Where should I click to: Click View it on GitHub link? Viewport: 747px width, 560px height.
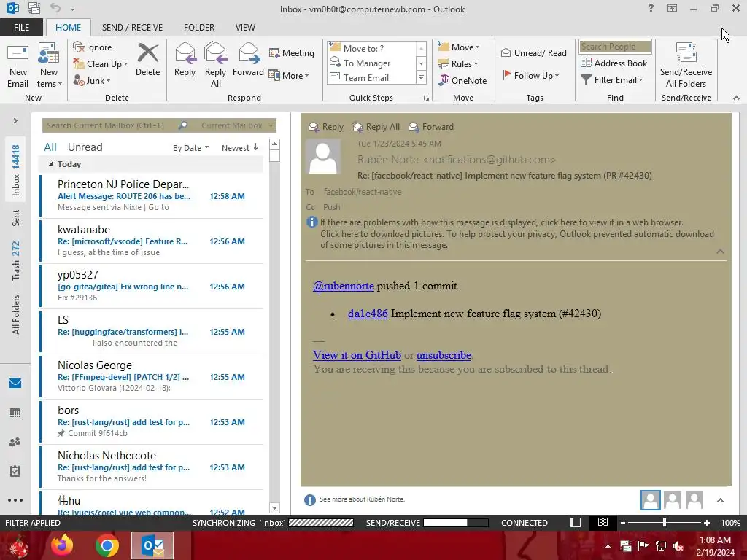click(357, 355)
